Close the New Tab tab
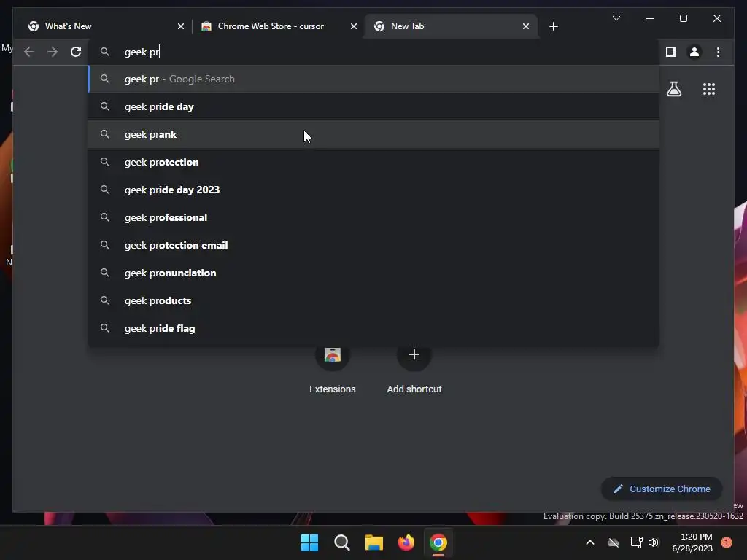The height and width of the screenshot is (560, 747). [x=525, y=26]
